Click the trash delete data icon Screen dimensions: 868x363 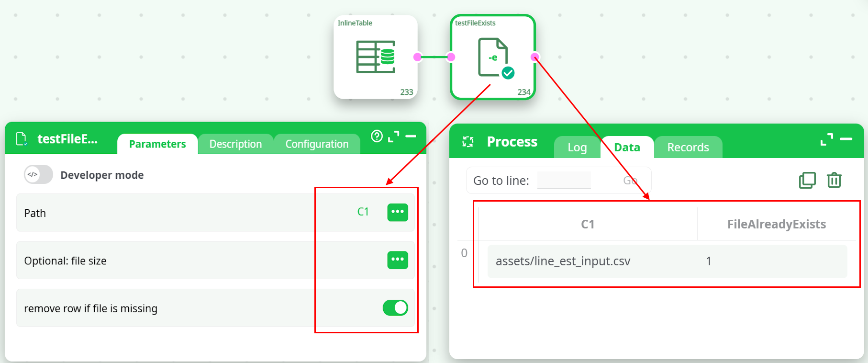[x=834, y=180]
